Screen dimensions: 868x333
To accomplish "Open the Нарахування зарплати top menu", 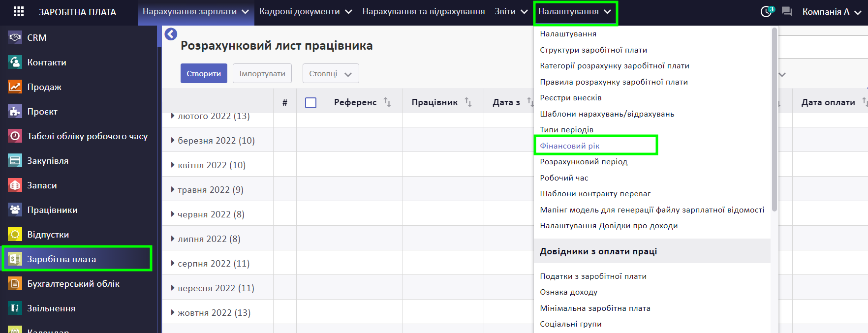I will tap(196, 12).
